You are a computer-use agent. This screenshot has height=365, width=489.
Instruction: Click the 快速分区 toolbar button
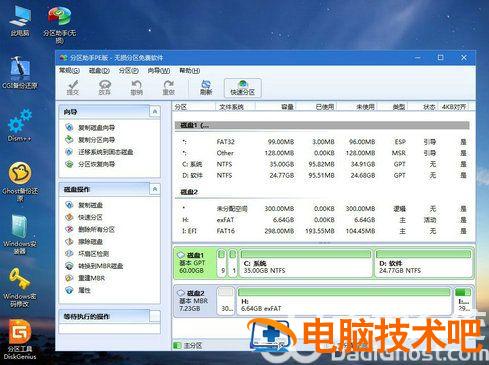coord(243,88)
